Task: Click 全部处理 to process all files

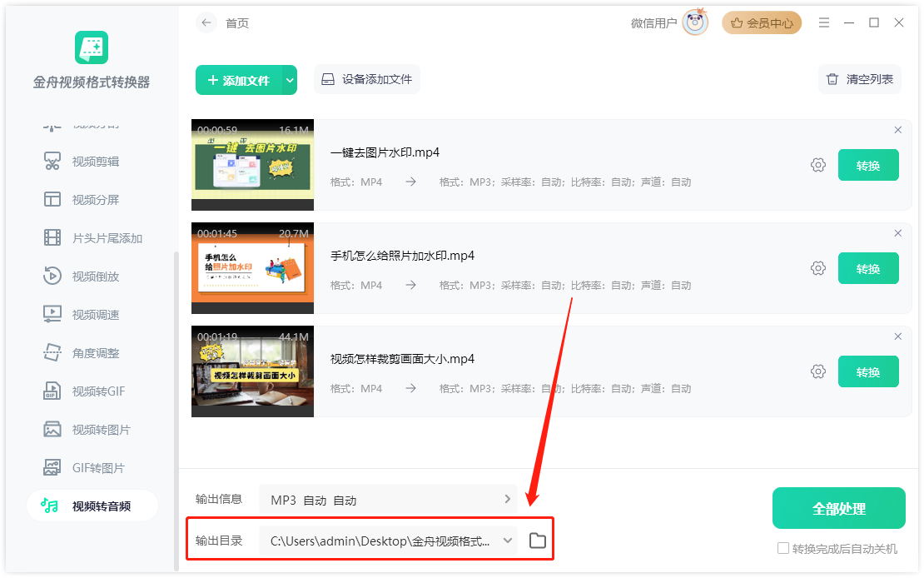Action: 838,507
